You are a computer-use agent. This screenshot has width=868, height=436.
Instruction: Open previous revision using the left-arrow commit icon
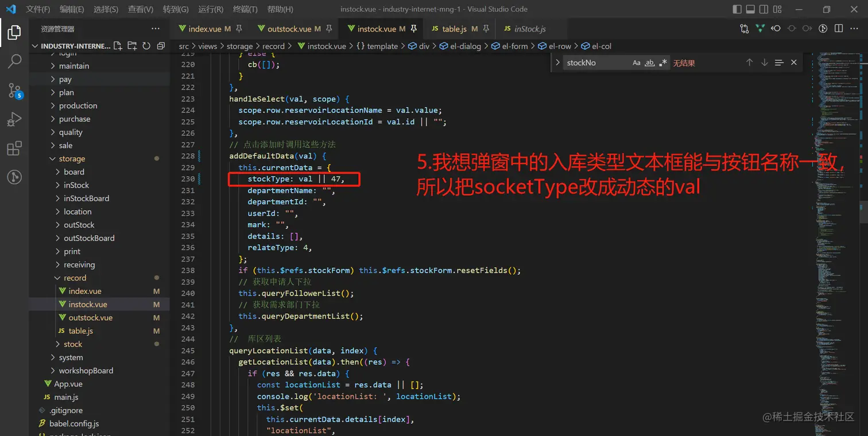pos(776,29)
